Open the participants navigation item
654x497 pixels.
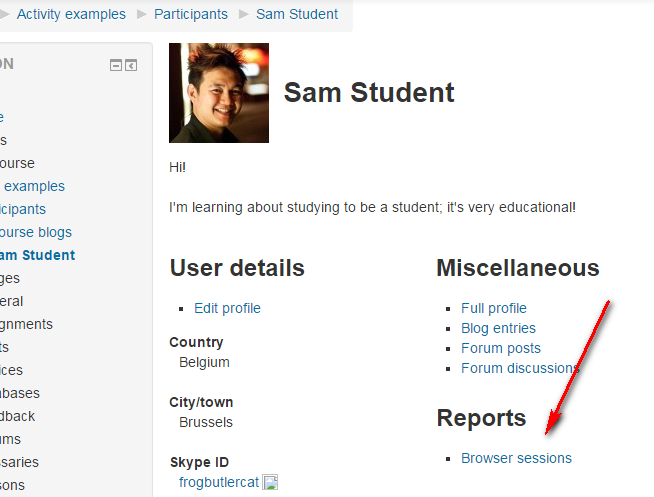pyautogui.click(x=23, y=209)
